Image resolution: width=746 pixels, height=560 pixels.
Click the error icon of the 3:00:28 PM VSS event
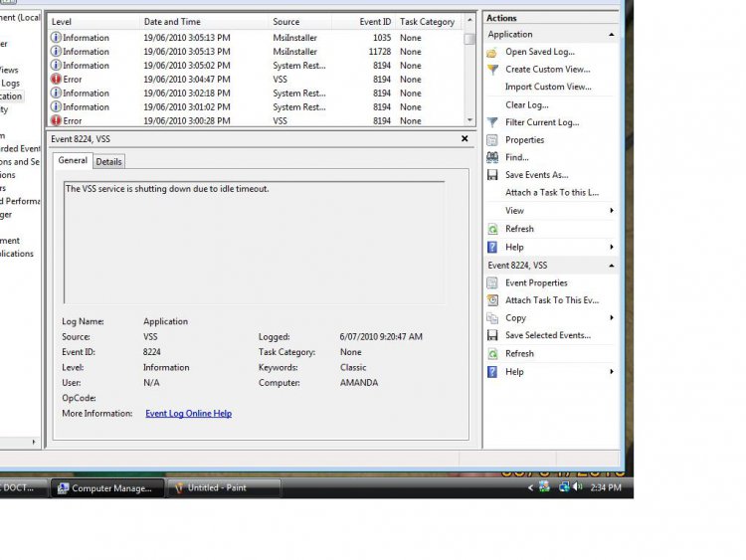[x=56, y=120]
